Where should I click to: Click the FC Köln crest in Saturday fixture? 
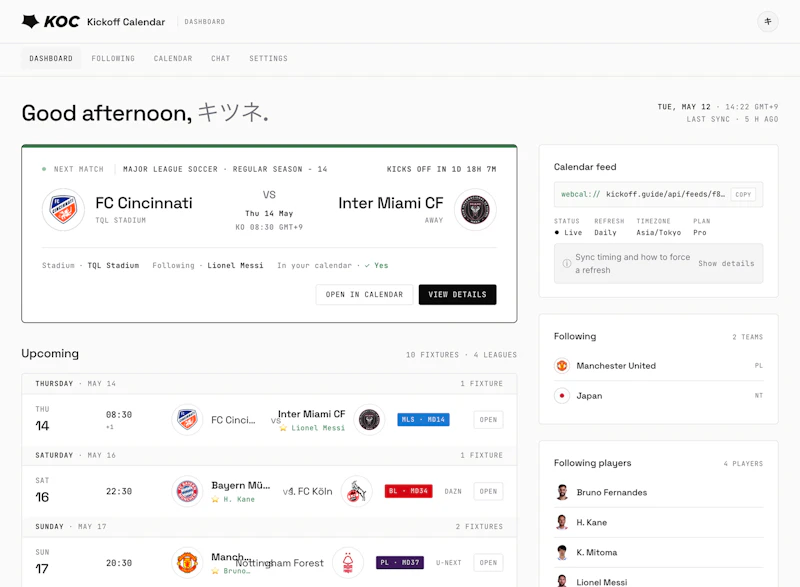pos(357,491)
